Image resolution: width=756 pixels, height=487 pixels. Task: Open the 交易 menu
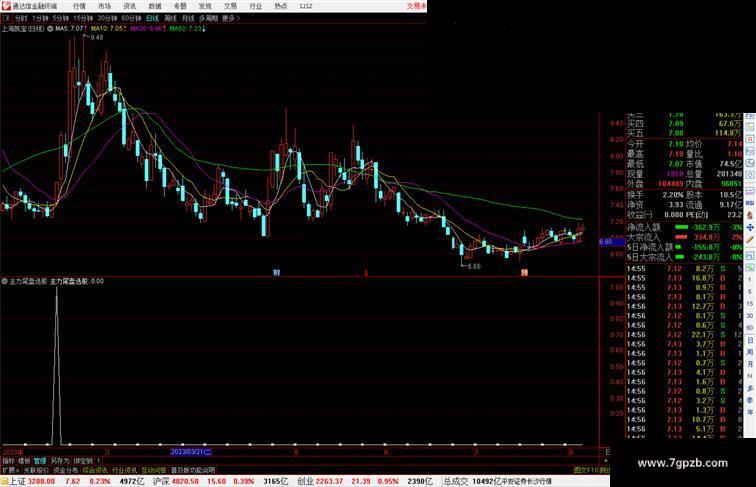pyautogui.click(x=230, y=6)
